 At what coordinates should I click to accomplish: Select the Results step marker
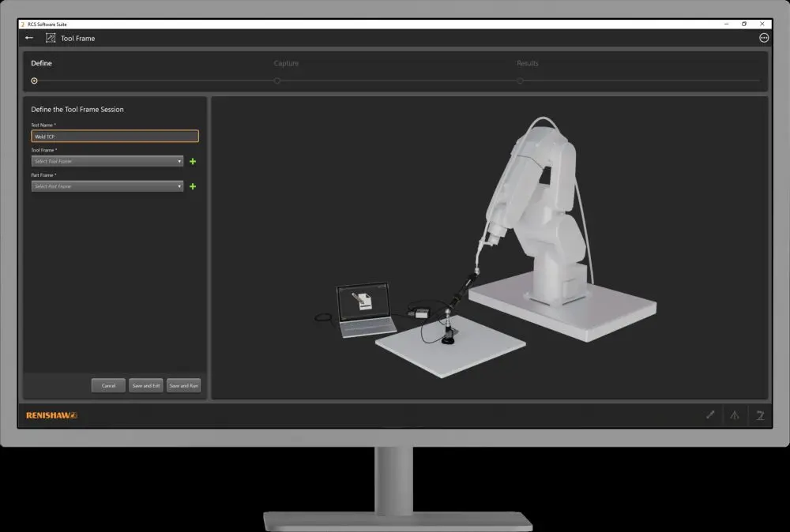pos(520,81)
